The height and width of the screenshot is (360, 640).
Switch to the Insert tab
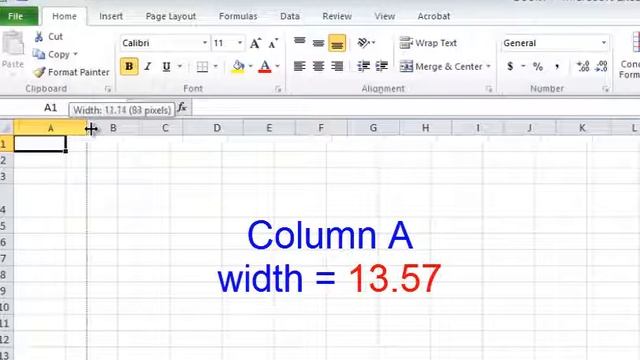(111, 16)
